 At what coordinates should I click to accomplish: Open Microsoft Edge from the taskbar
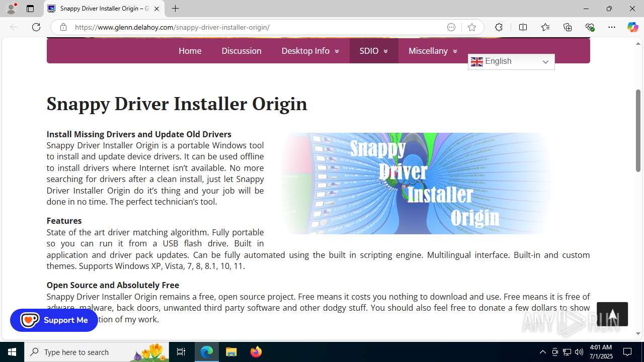coord(207,352)
